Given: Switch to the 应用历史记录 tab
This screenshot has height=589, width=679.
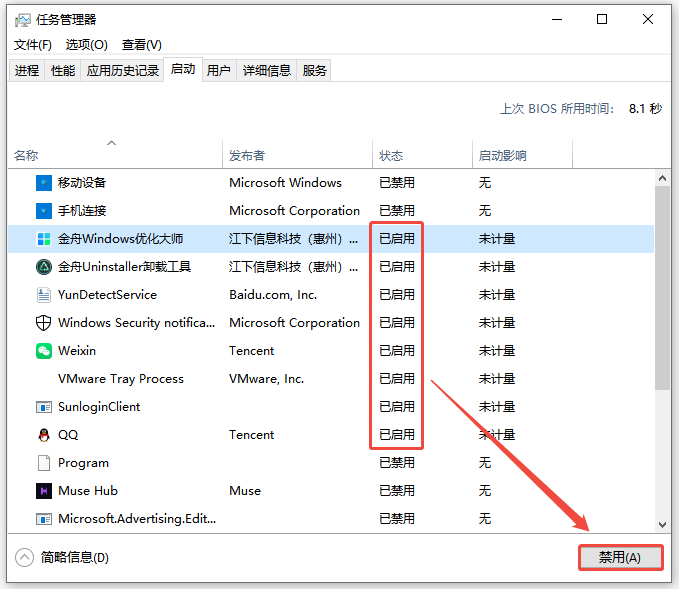Looking at the screenshot, I should coord(123,70).
